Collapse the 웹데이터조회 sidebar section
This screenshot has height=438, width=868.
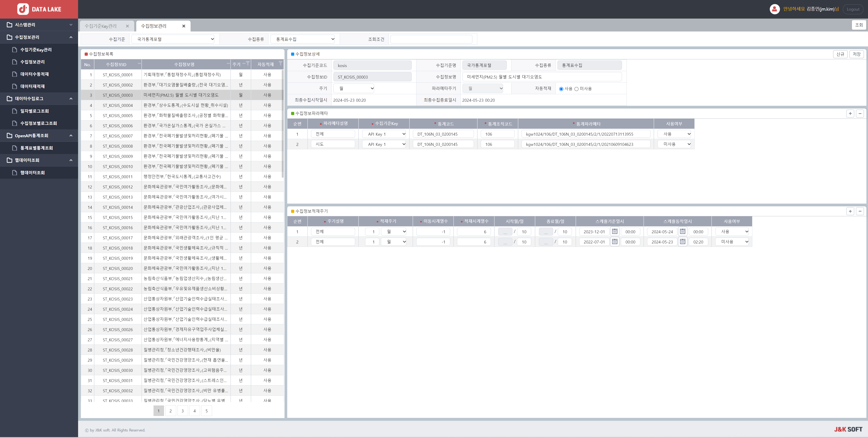71,160
